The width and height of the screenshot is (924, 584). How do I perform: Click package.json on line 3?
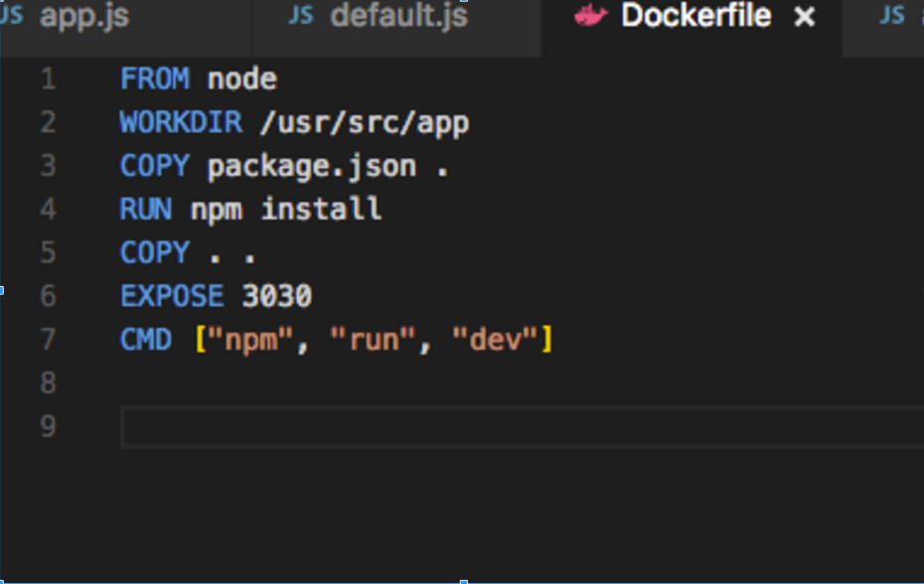[x=312, y=167]
